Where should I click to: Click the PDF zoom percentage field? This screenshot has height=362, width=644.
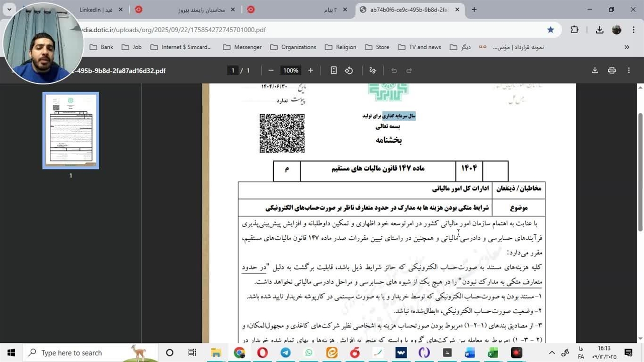[x=290, y=70]
